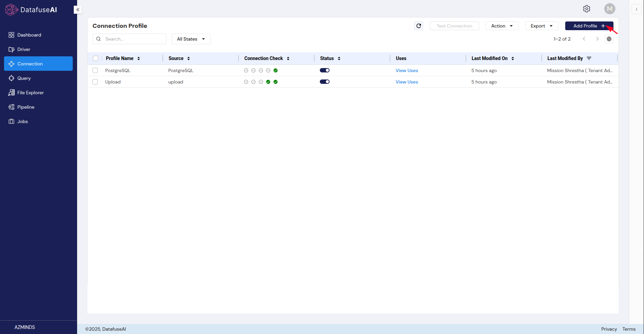Check the Upload row checkbox

[x=95, y=81]
